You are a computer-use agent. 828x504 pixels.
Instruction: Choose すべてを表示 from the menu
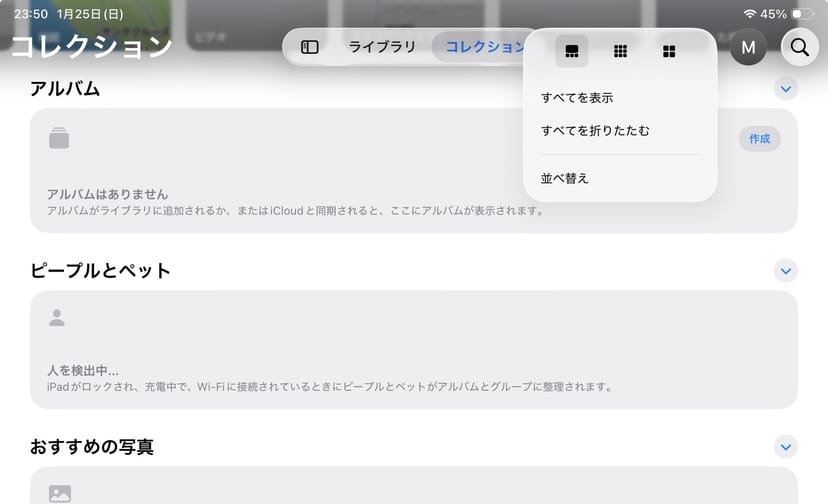click(x=577, y=98)
